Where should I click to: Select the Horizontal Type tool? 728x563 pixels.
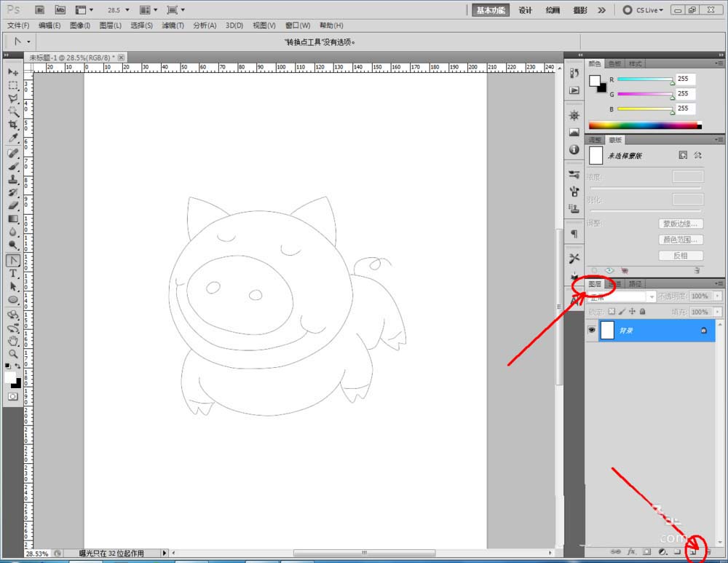[x=13, y=273]
